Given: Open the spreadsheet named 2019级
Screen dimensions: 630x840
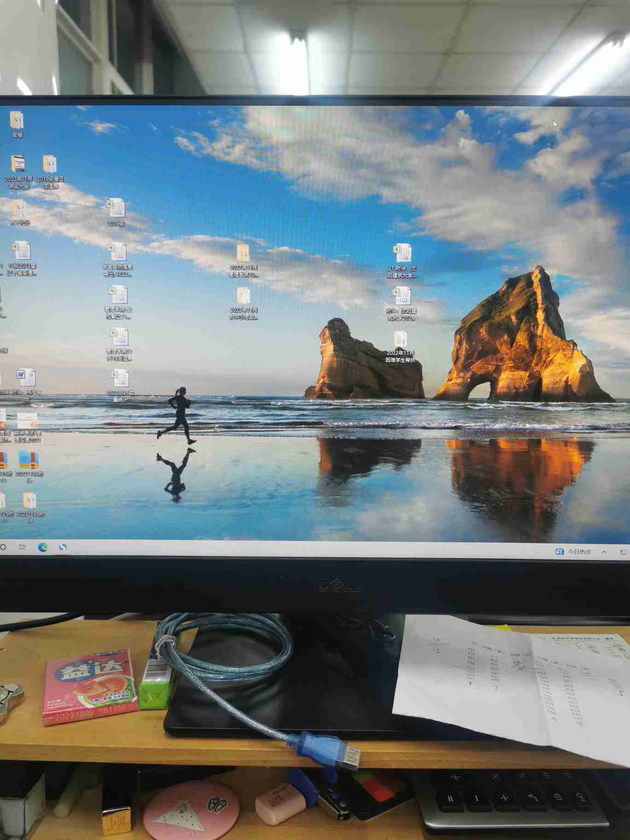Looking at the screenshot, I should tap(116, 210).
